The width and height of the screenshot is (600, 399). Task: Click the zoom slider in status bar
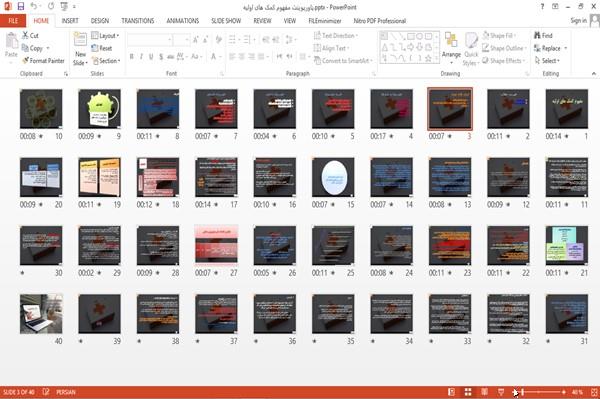click(x=540, y=392)
